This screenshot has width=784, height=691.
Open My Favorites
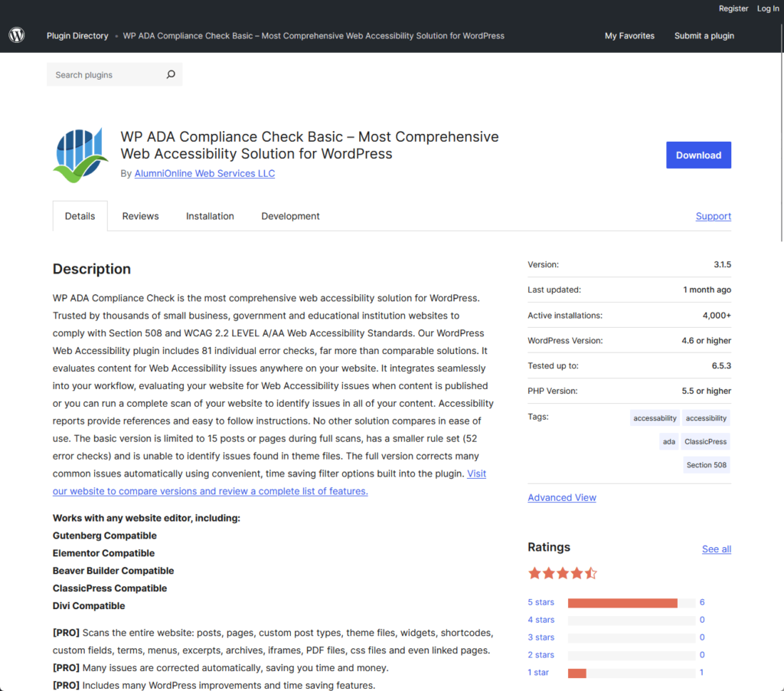629,35
